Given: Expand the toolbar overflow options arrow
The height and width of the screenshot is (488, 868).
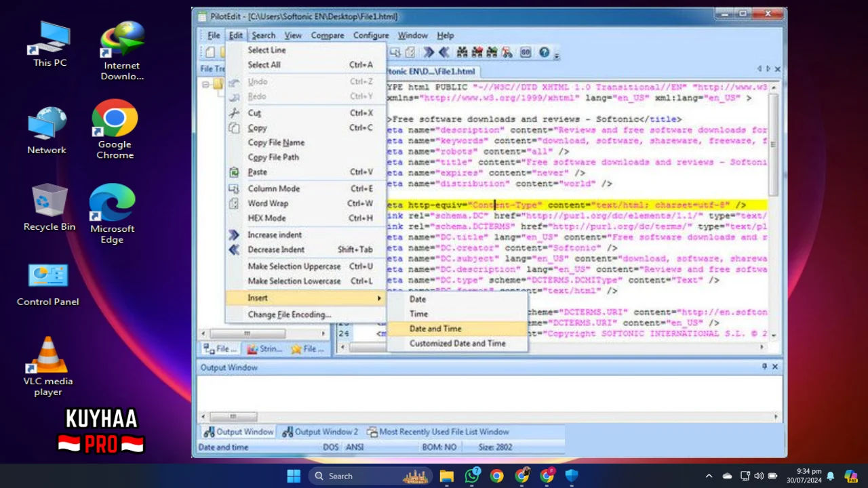Looking at the screenshot, I should pos(556,54).
